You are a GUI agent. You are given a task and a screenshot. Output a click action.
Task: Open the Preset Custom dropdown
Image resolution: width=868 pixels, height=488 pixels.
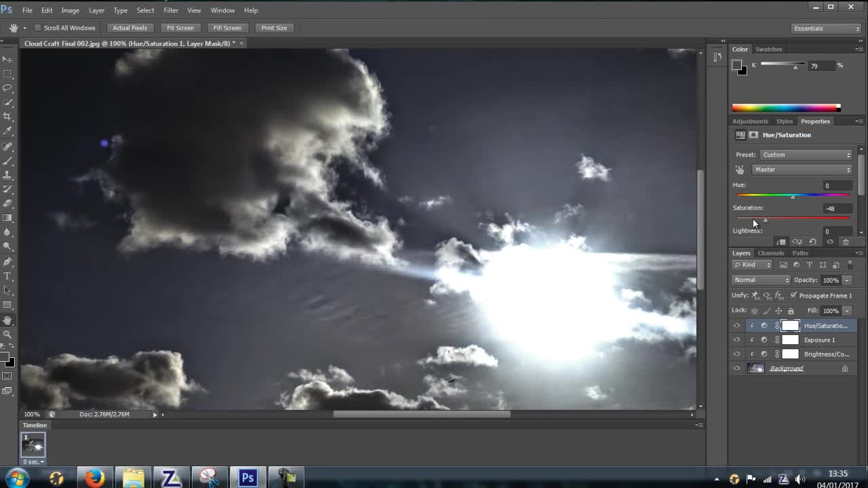[806, 155]
